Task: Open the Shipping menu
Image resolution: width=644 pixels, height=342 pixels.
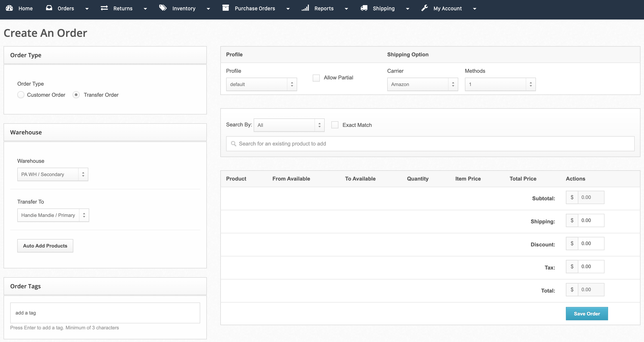Action: click(x=383, y=8)
